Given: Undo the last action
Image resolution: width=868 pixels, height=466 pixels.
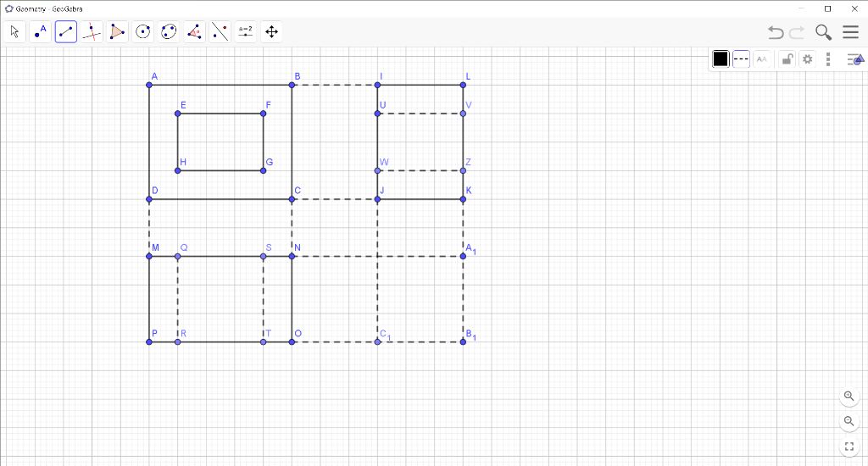Looking at the screenshot, I should 776,32.
